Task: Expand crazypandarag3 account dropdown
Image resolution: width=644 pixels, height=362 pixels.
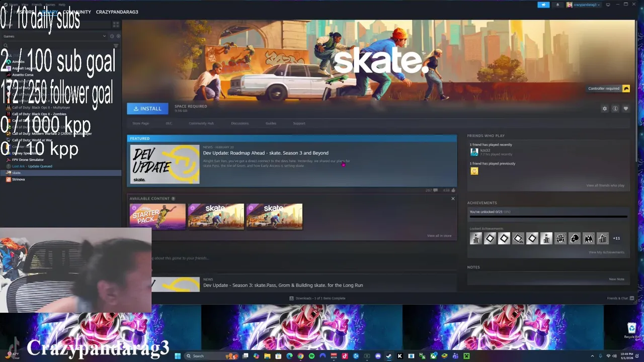Action: (583, 5)
